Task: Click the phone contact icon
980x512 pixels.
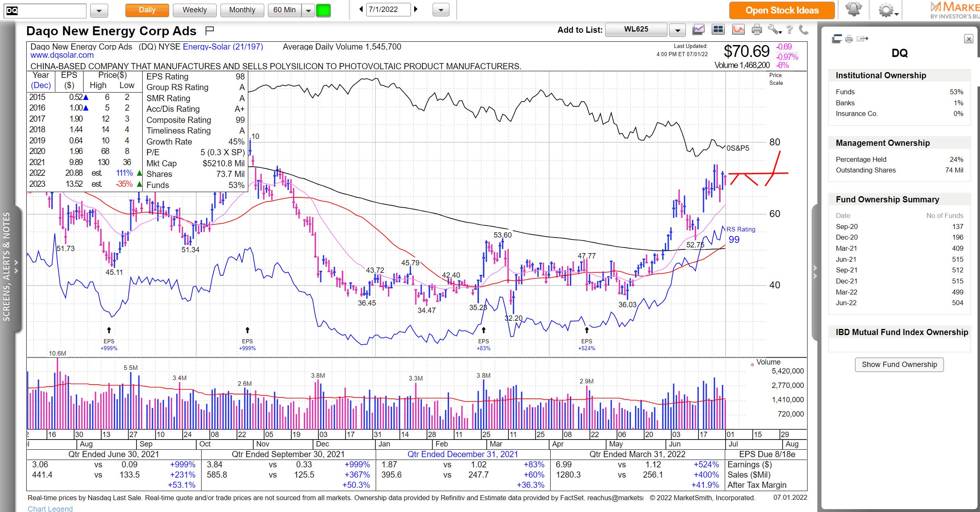Action: [x=803, y=29]
